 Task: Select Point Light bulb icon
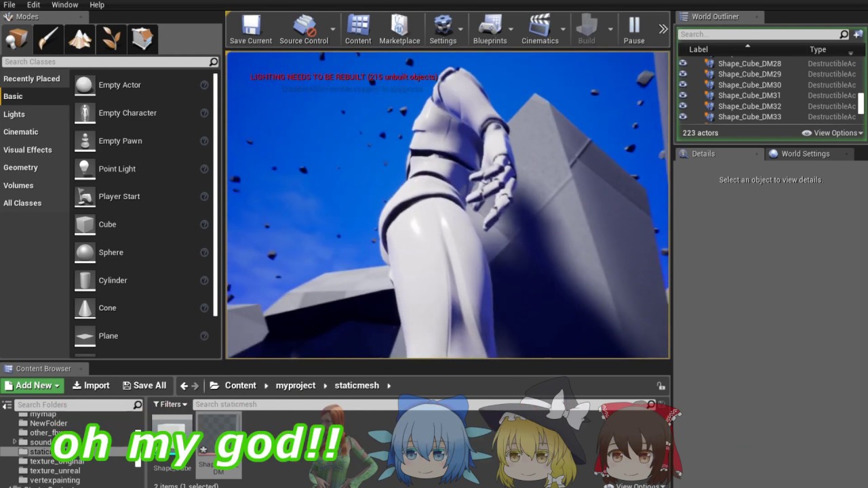click(85, 168)
